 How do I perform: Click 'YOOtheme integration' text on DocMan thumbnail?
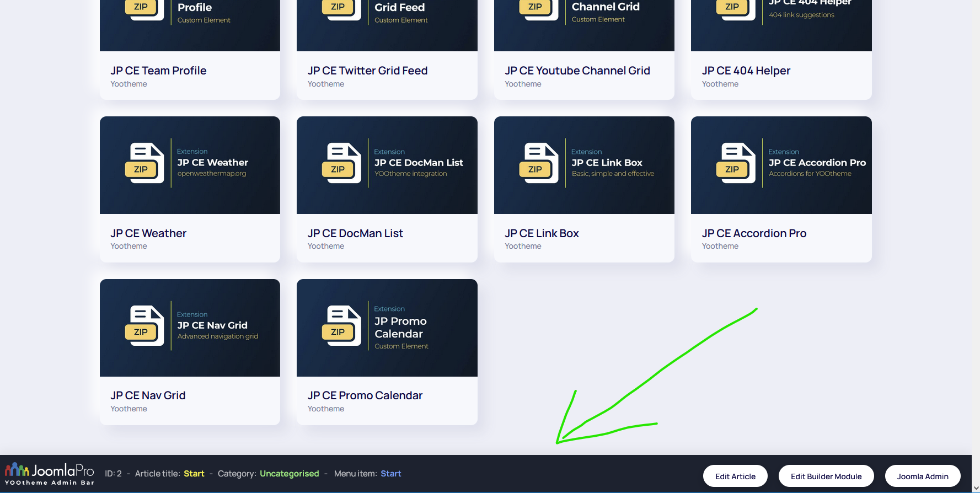[x=411, y=174]
